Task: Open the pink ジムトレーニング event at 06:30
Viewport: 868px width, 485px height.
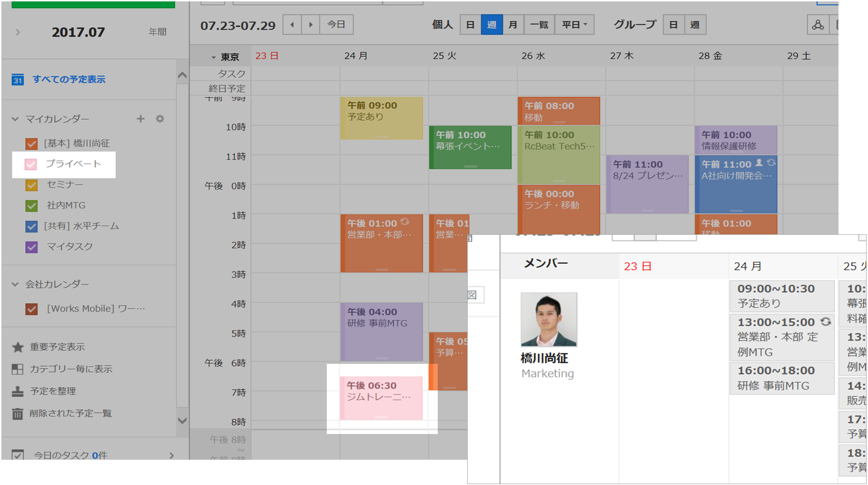Action: [x=382, y=398]
